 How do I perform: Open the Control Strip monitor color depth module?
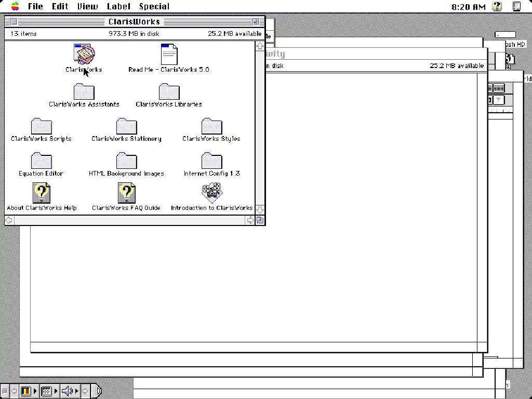(x=29, y=391)
